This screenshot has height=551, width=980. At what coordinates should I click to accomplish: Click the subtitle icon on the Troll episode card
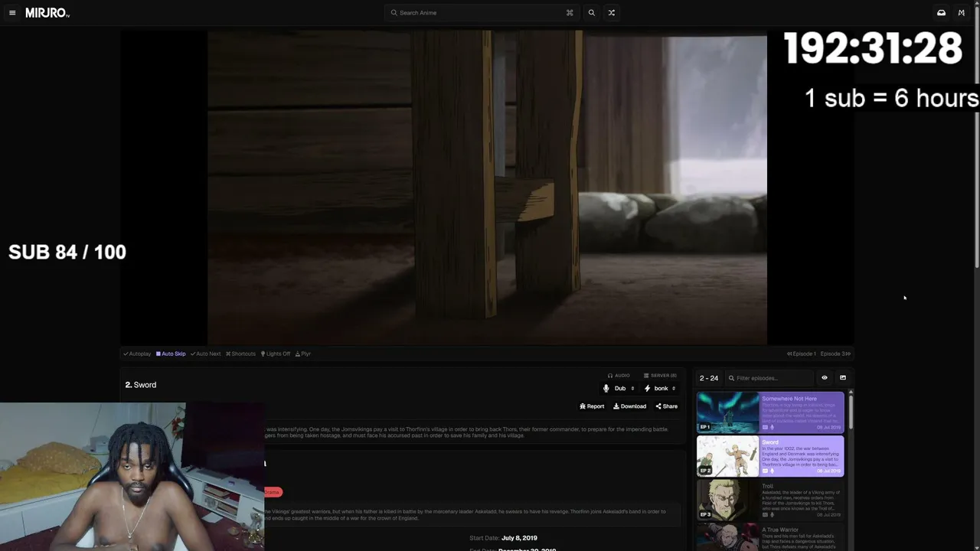(765, 514)
